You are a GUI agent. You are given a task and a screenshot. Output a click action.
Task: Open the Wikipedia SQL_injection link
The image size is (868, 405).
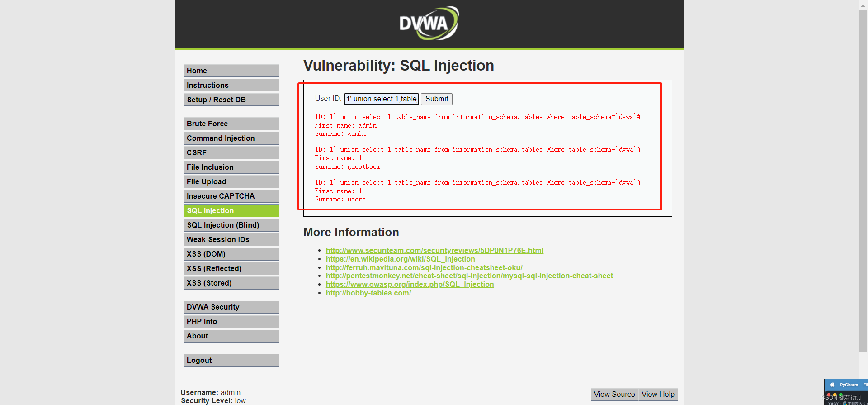[x=400, y=259]
